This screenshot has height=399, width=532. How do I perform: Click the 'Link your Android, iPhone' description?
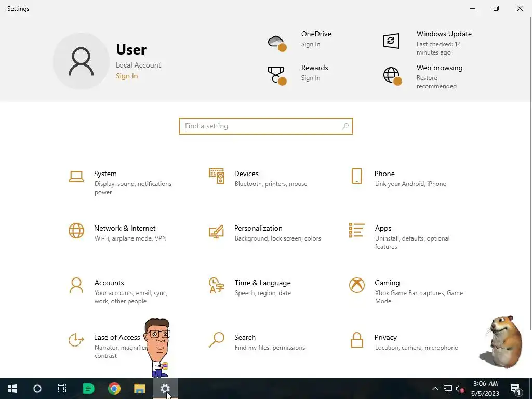pos(410,184)
